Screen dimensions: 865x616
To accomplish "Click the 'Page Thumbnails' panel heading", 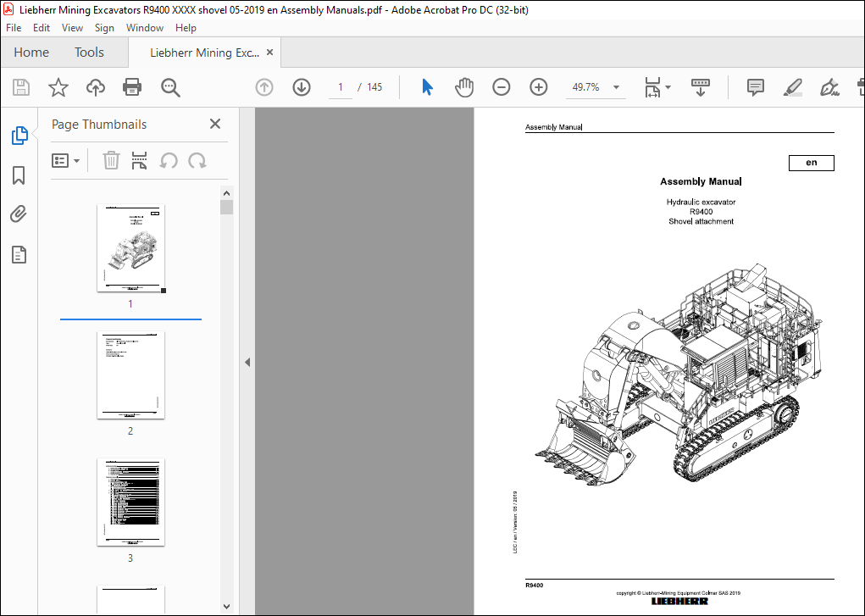I will [x=99, y=125].
